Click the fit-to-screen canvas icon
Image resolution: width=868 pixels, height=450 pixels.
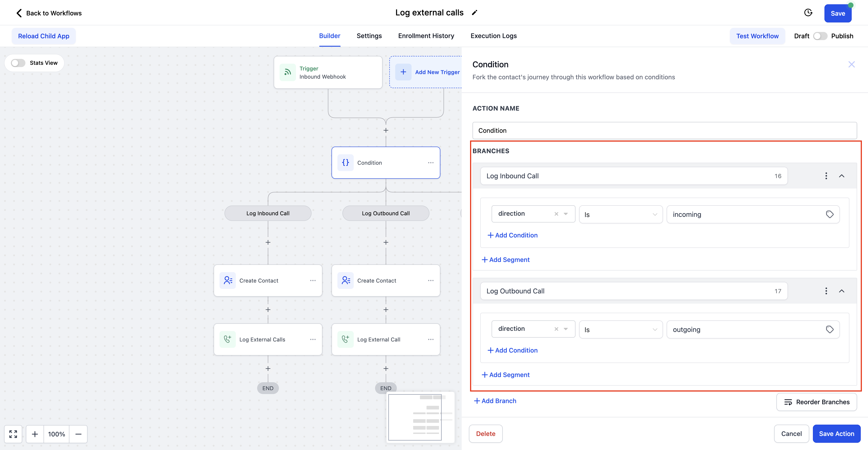(13, 434)
